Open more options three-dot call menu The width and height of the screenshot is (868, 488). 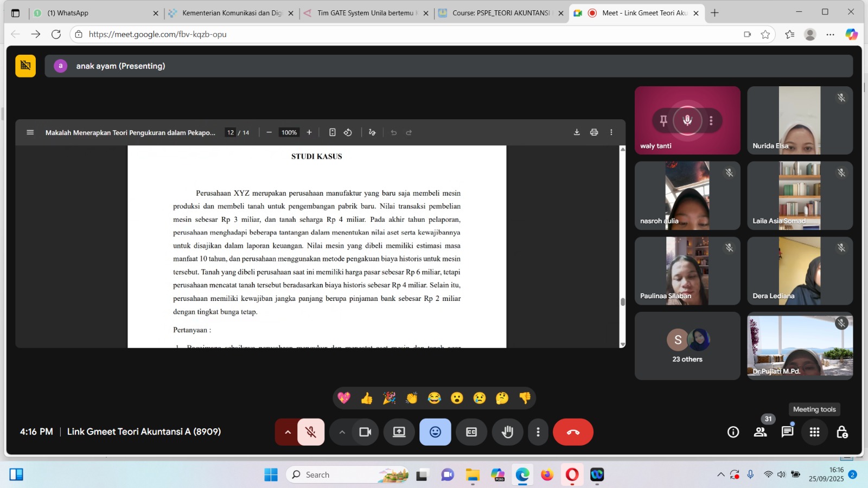[x=538, y=432]
